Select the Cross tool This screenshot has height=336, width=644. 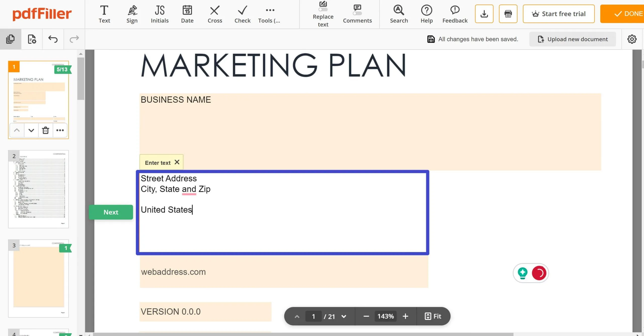[x=214, y=14]
